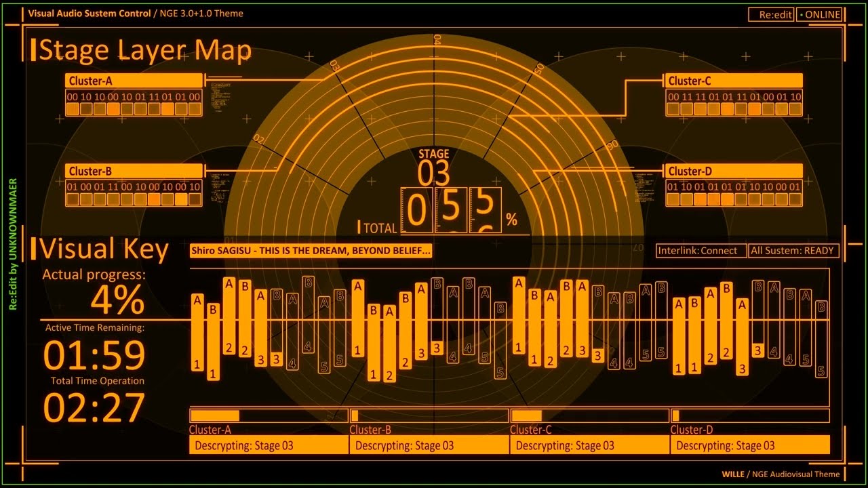Click the Cluster-D progress bar
The height and width of the screenshot is (488, 868).
tap(750, 415)
